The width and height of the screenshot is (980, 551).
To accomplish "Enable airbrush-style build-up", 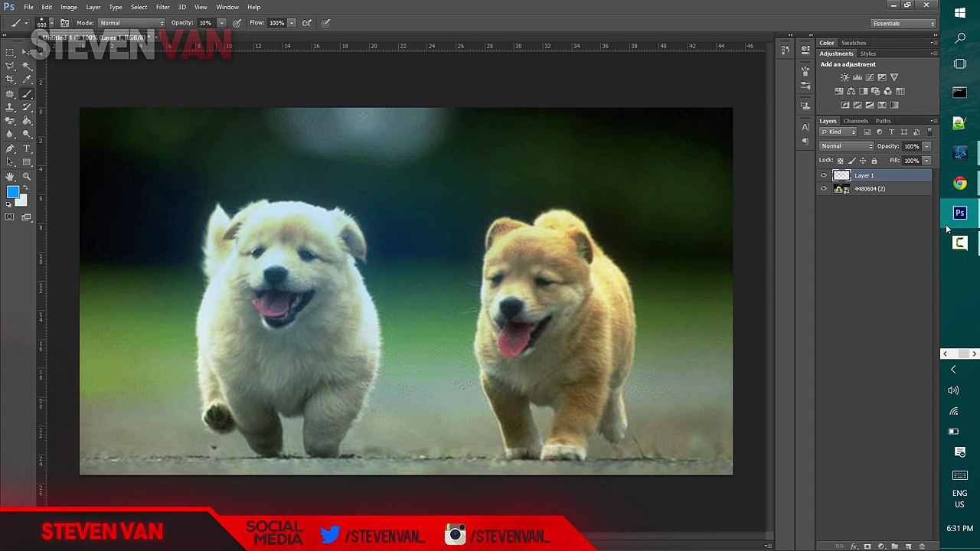I will click(x=307, y=23).
